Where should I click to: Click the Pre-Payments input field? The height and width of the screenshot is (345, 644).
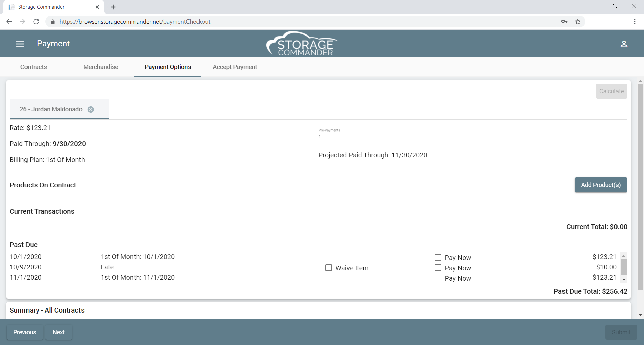point(334,136)
